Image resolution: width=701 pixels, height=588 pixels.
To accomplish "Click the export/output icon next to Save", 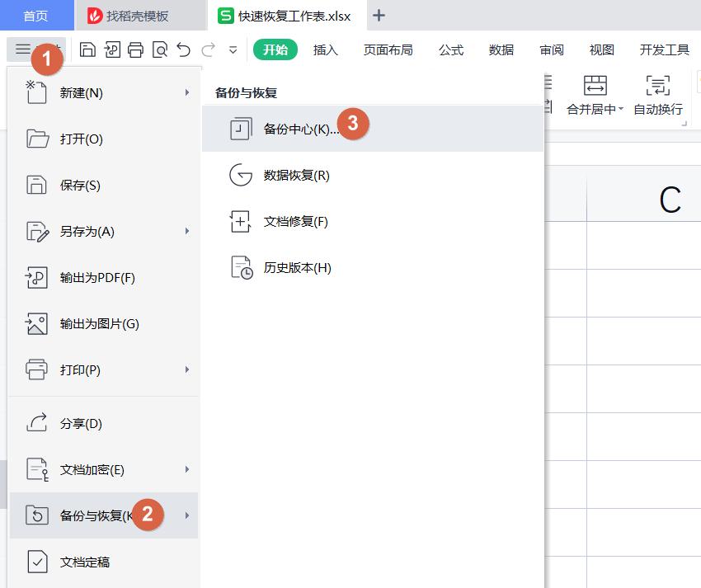I will 111,49.
